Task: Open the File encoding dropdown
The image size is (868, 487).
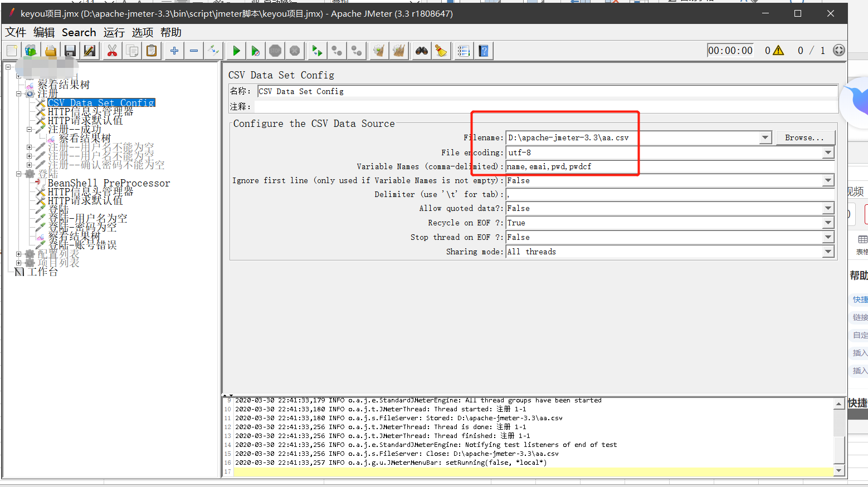Action: tap(828, 153)
